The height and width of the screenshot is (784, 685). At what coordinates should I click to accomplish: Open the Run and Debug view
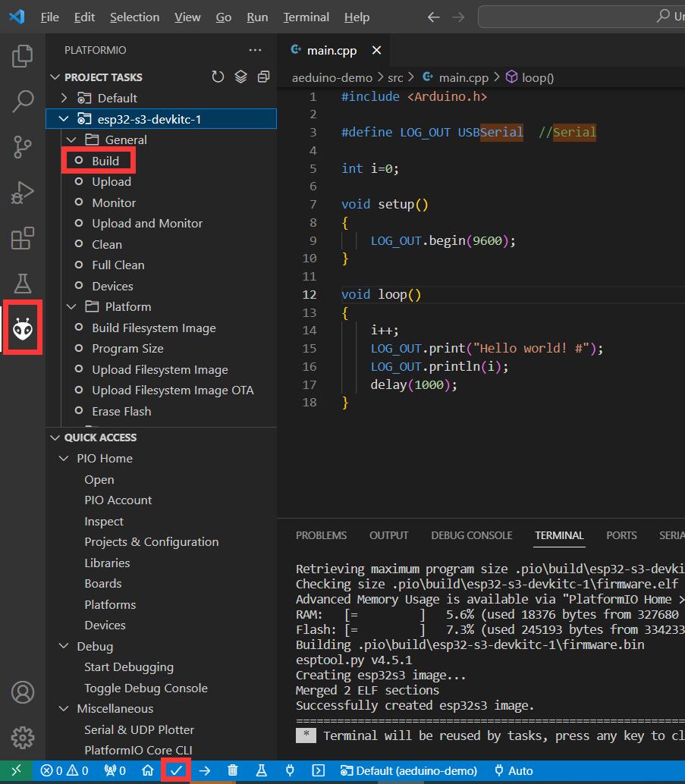pyautogui.click(x=22, y=193)
